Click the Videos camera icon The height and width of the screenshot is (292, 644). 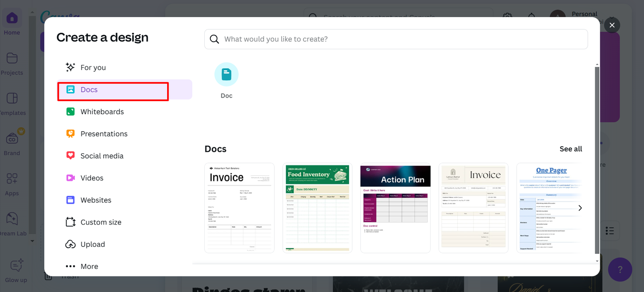70,178
